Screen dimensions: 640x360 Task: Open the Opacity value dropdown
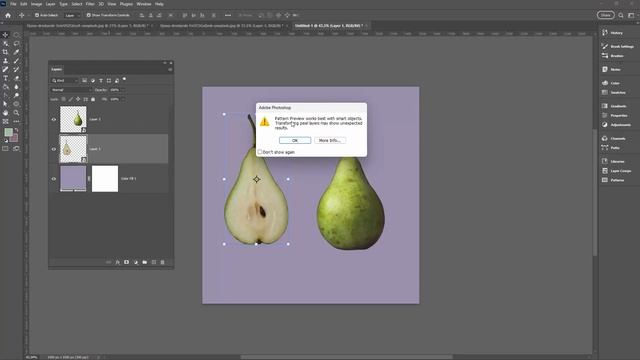pyautogui.click(x=123, y=90)
